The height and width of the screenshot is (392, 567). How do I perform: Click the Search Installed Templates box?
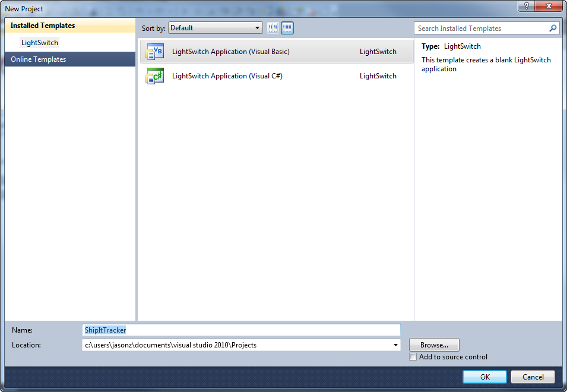coord(475,28)
